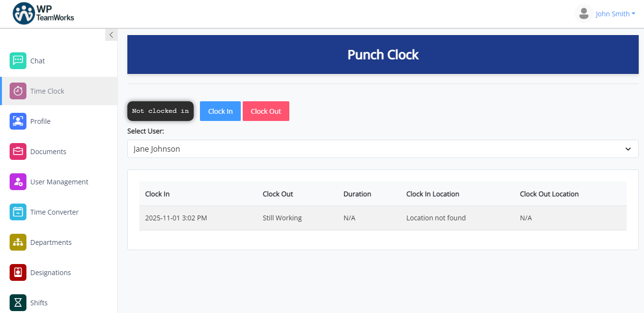Screen dimensions: 644x313
Task: Open the user avatar in the header
Action: [583, 13]
